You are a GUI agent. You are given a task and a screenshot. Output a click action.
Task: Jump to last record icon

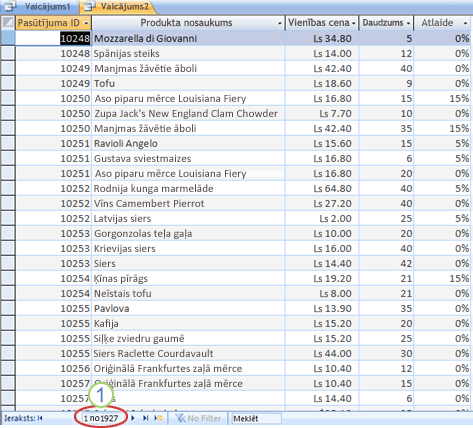(x=146, y=418)
